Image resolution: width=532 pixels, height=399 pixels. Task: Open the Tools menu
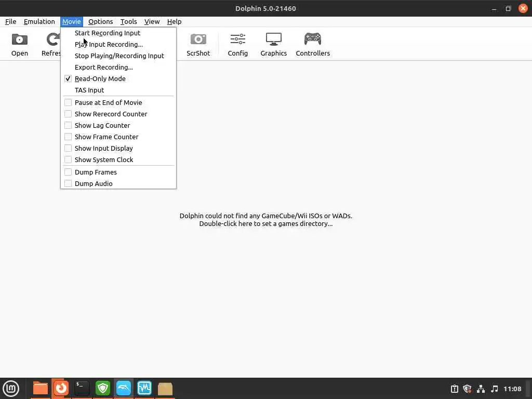point(129,22)
